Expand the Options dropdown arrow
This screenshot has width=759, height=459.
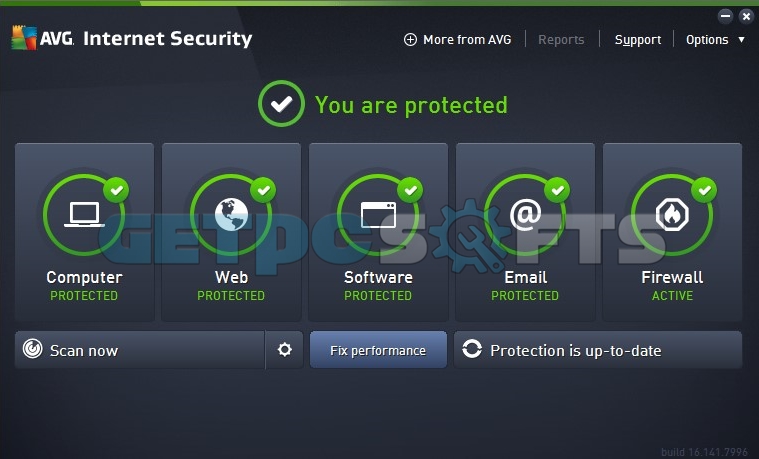click(741, 40)
